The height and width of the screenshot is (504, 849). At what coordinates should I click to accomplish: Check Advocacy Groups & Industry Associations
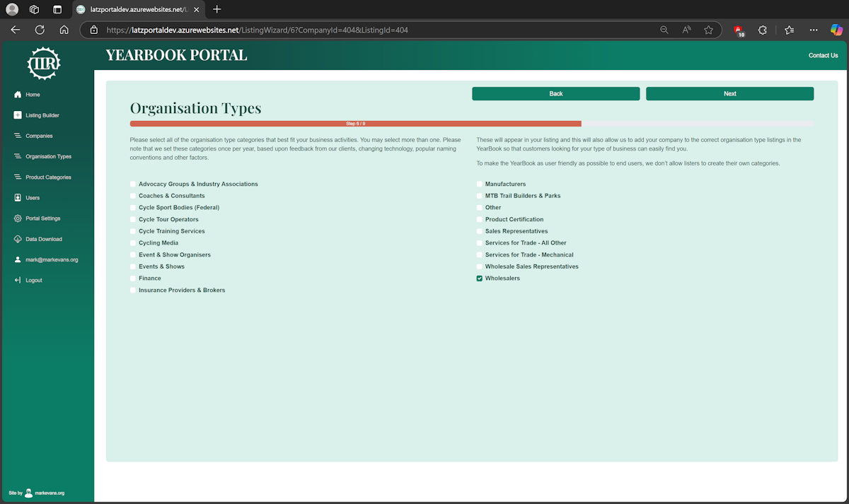[133, 184]
